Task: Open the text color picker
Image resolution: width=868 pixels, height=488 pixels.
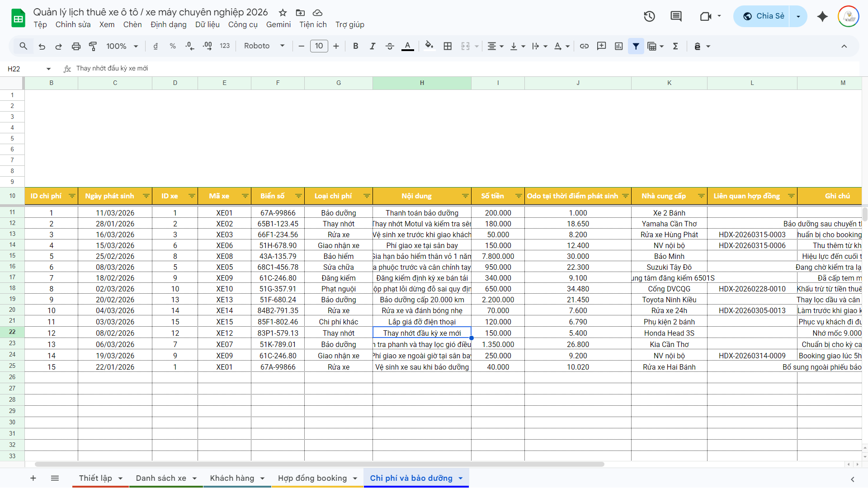Action: pos(407,46)
